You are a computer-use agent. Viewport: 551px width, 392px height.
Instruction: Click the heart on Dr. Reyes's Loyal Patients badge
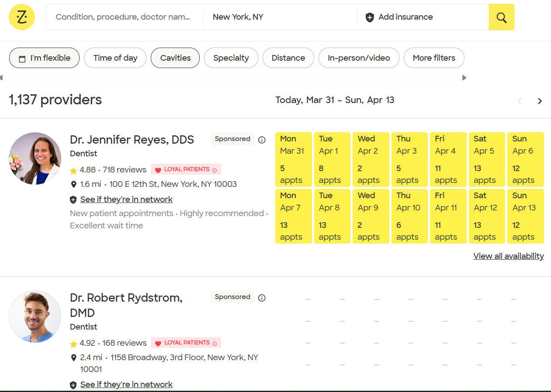point(158,169)
